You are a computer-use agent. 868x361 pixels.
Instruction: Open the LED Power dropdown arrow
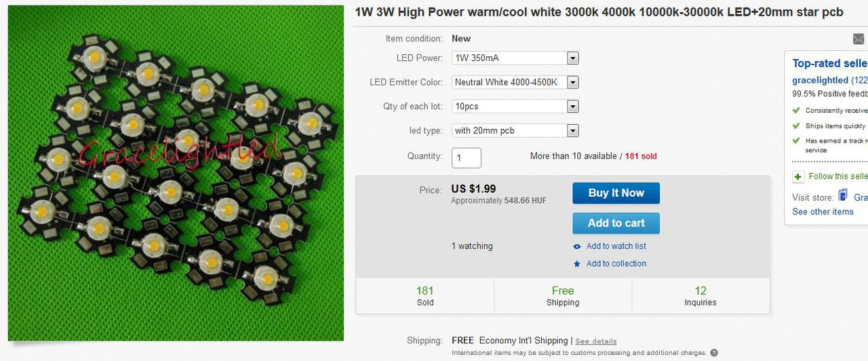pos(573,58)
